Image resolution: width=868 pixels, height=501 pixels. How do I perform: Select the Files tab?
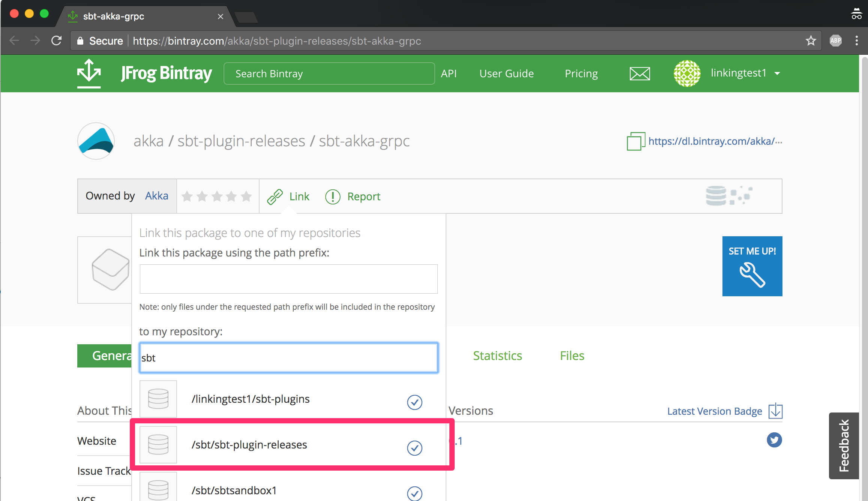pos(572,355)
